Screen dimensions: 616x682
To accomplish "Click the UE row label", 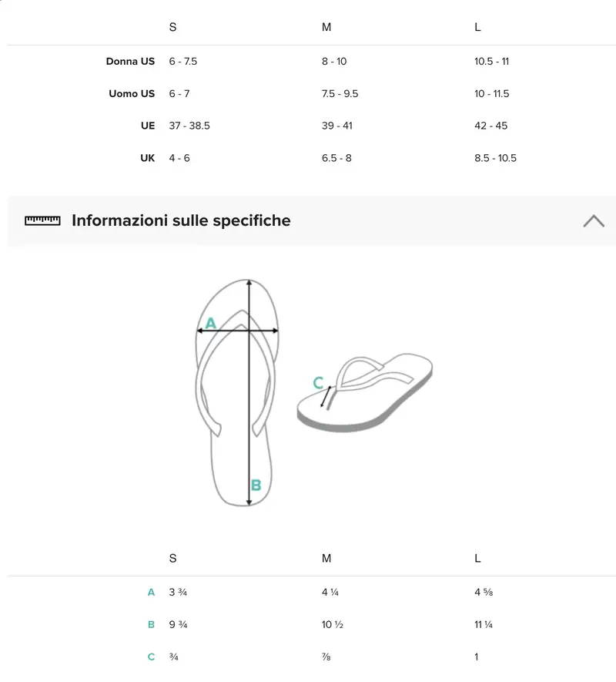I will click(148, 126).
